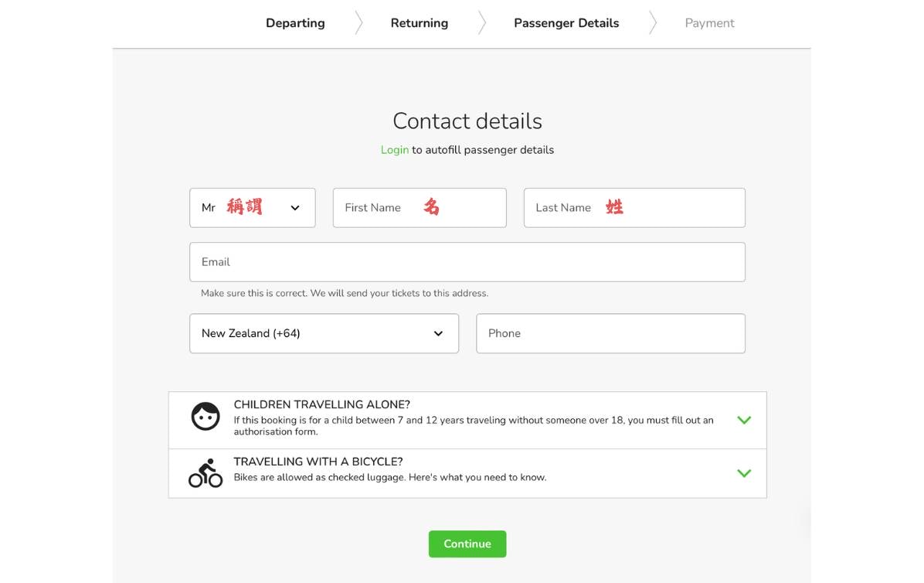Screen dimensions: 924x583
Task: Focus the Last Name field
Action: [634, 207]
